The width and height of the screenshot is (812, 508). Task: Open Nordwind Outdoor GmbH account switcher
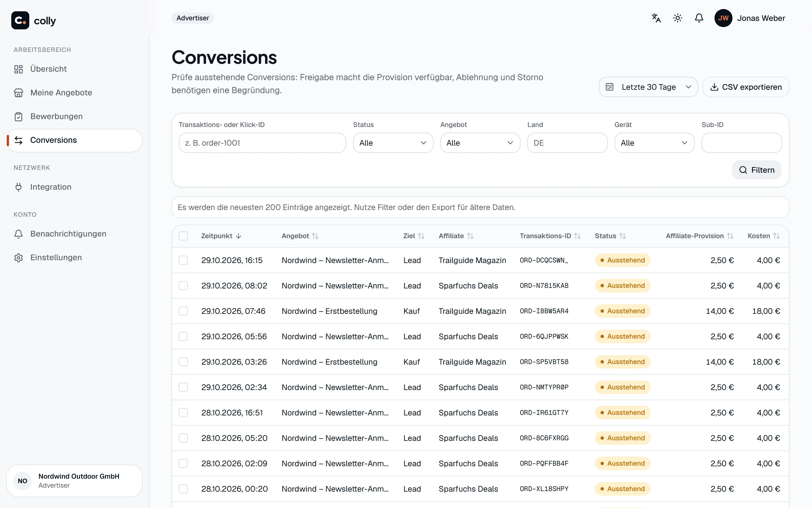[x=74, y=481]
